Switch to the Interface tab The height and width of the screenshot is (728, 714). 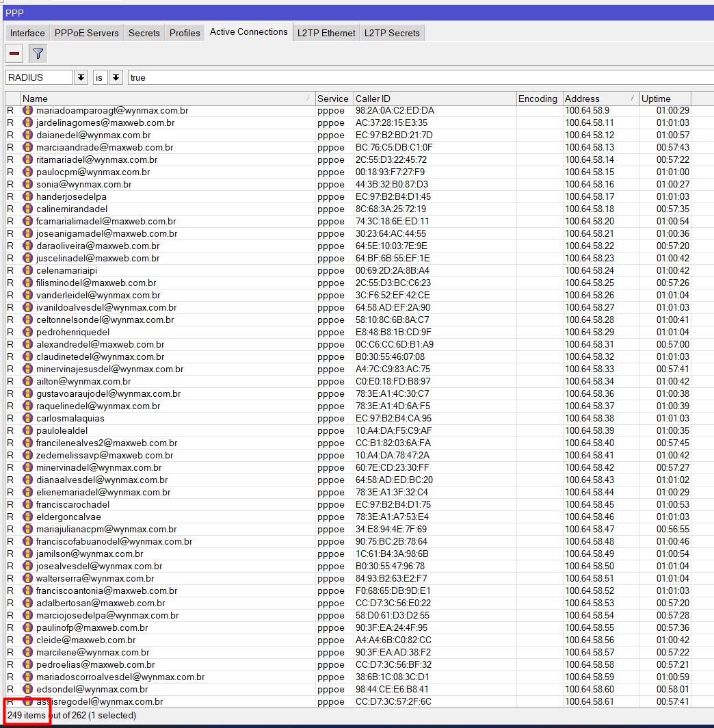27,33
